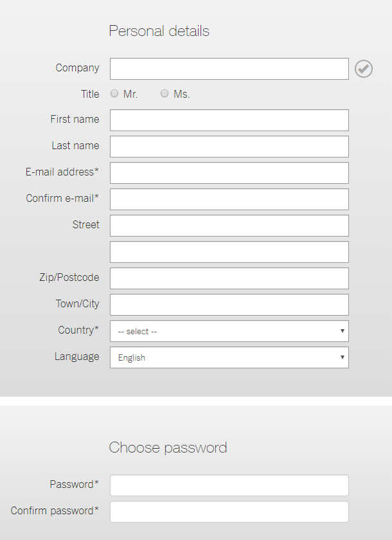The width and height of the screenshot is (392, 540).
Task: Click the checkmark icon beside Company
Action: click(364, 69)
